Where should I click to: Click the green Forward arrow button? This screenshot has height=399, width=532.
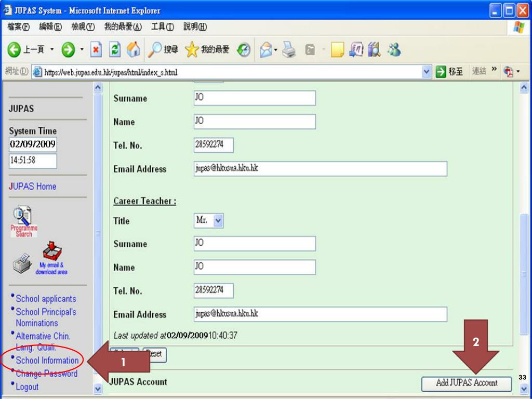68,50
